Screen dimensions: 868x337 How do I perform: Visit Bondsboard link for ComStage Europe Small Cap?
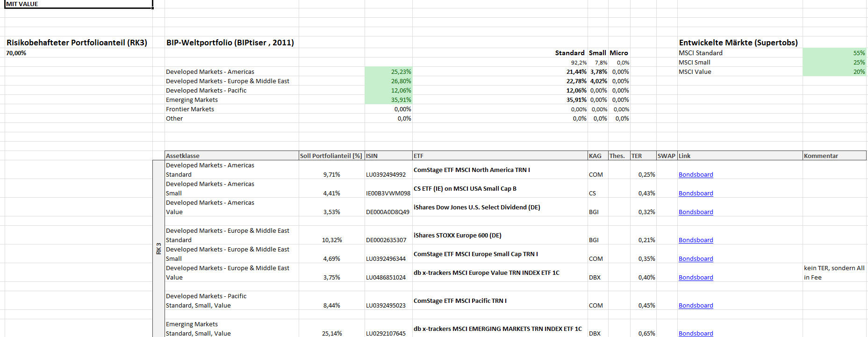696,258
